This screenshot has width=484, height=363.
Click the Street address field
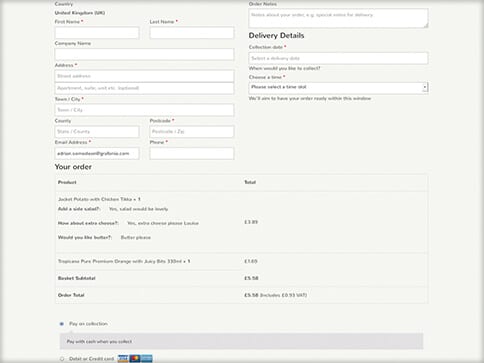tap(144, 76)
